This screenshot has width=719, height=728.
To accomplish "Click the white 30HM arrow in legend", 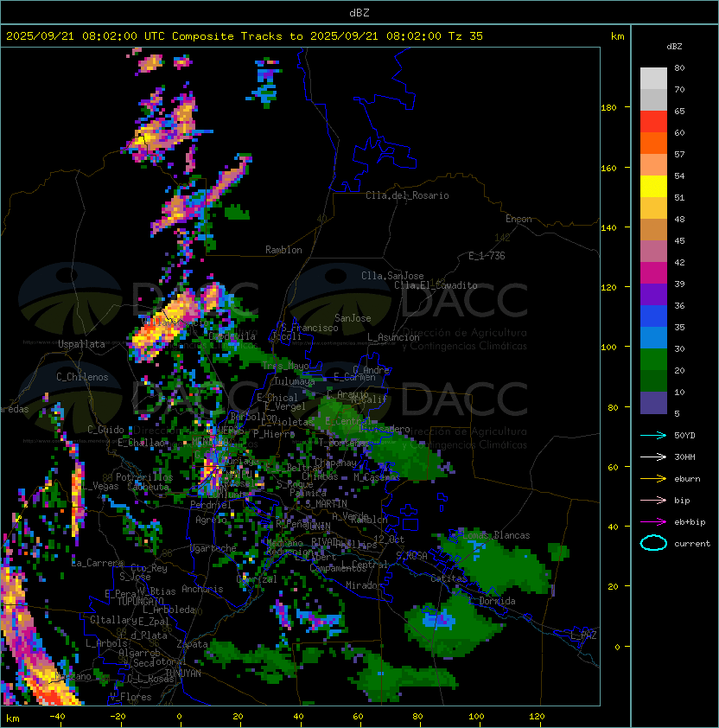I will tap(653, 457).
